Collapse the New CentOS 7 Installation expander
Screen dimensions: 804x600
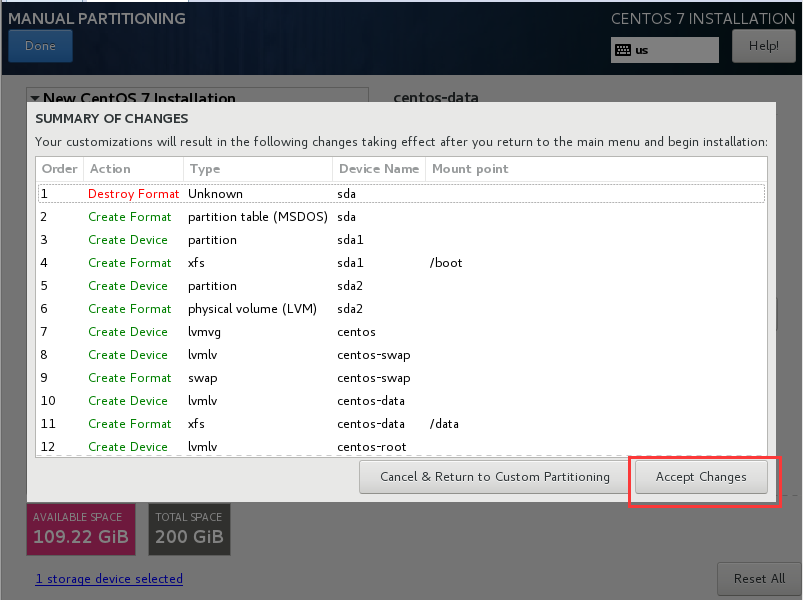(35, 97)
